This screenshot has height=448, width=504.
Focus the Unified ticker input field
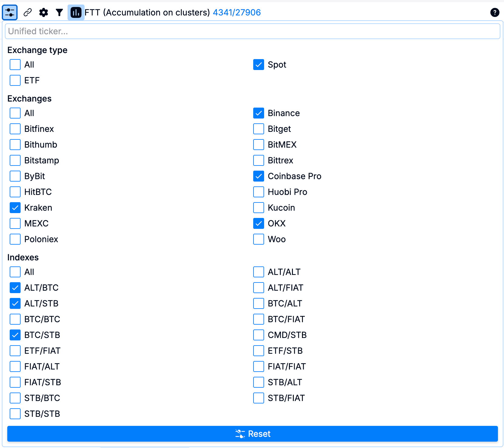point(252,31)
